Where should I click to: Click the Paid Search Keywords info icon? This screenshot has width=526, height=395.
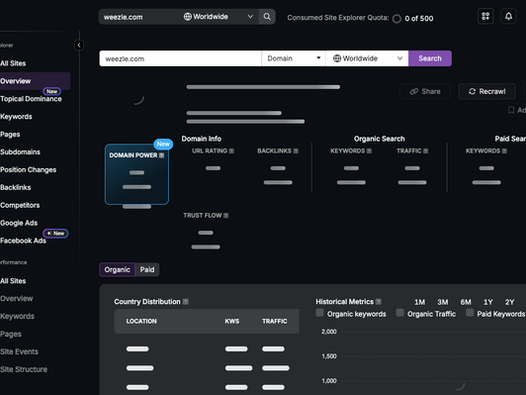tap(504, 151)
